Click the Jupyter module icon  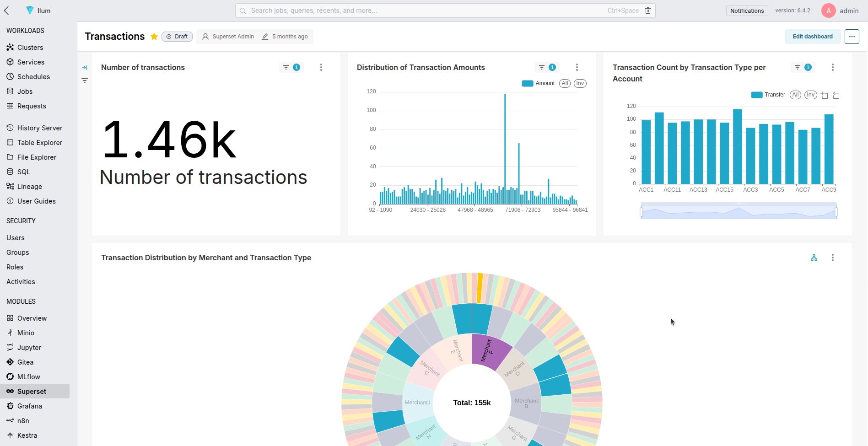tap(10, 348)
